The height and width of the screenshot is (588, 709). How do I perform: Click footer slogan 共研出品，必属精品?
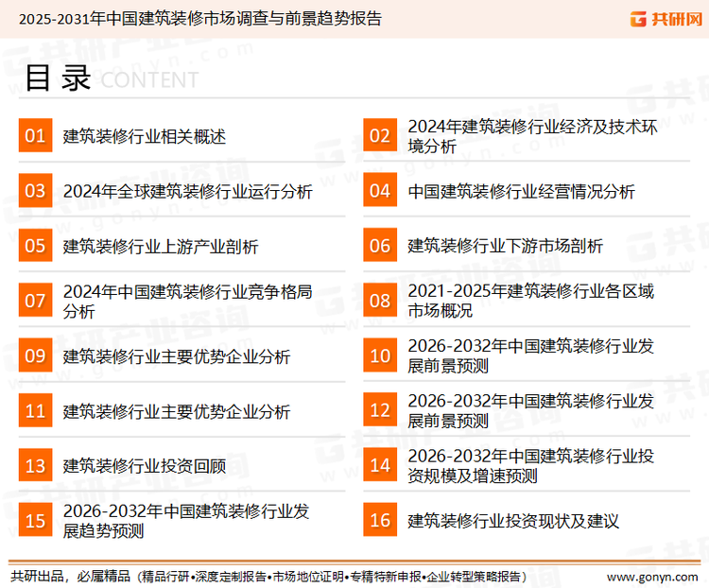(71, 576)
